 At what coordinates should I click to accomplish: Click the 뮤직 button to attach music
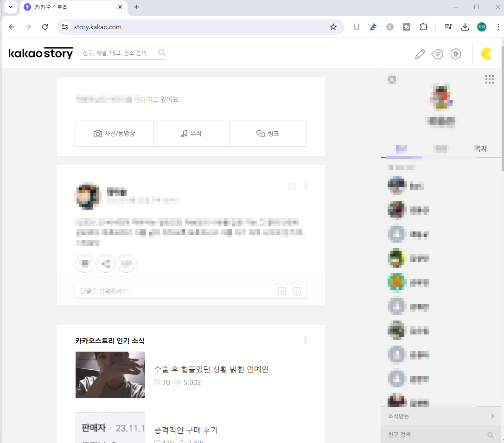pyautogui.click(x=191, y=133)
